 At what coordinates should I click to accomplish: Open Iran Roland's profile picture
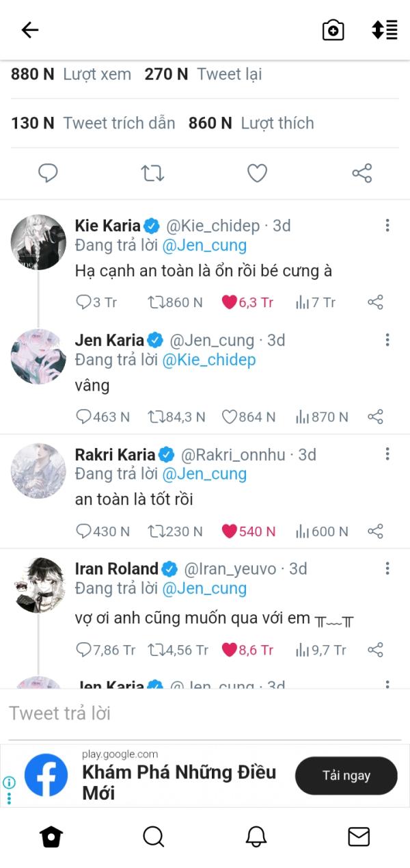point(38,585)
